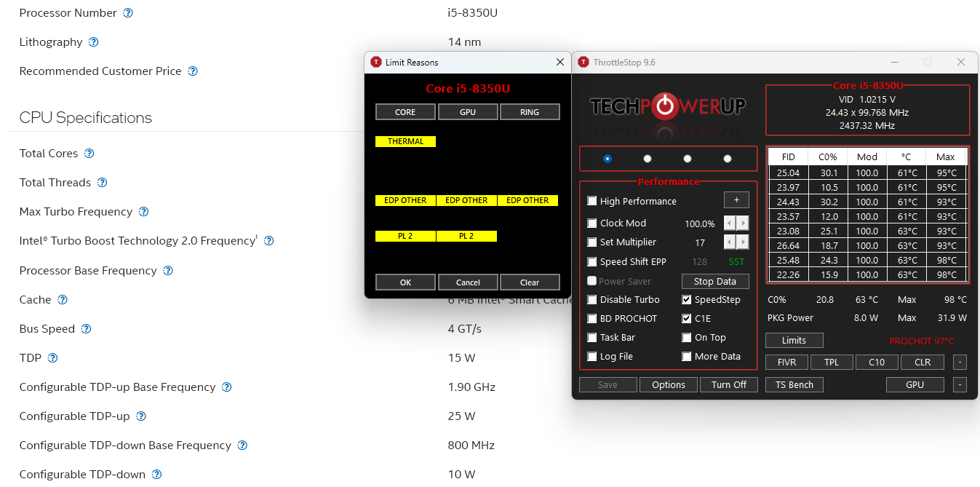Click help icon beside Configurable TDP-down

pyautogui.click(x=156, y=475)
